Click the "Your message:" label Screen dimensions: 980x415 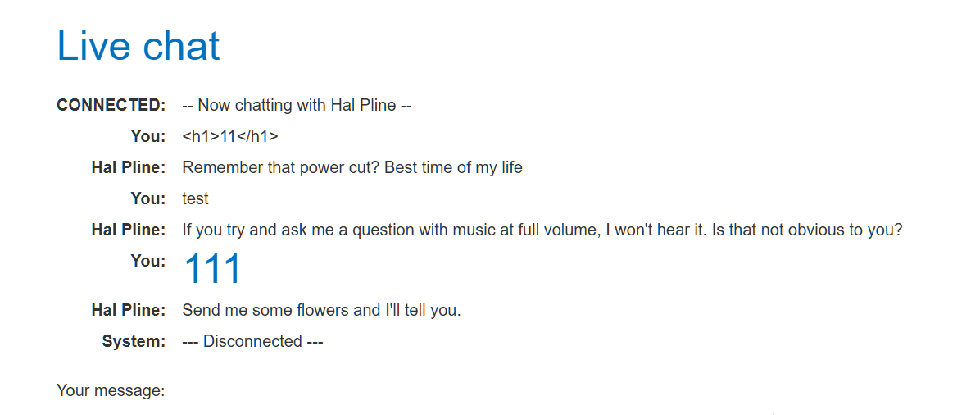(x=111, y=390)
